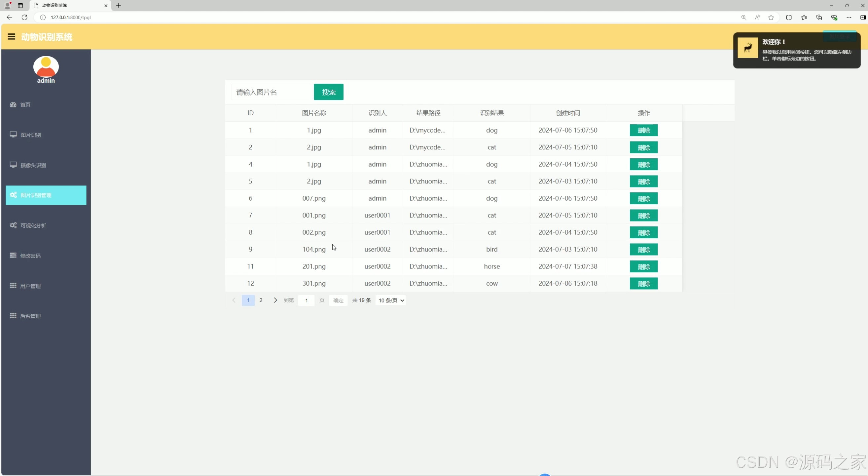The image size is (868, 476).
Task: Add page to browser favorites star
Action: click(771, 17)
